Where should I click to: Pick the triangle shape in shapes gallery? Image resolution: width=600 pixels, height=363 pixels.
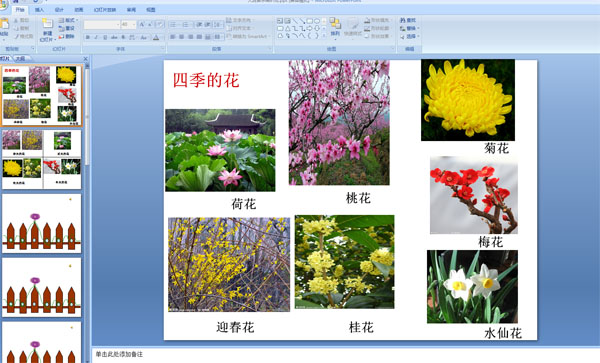(x=288, y=29)
